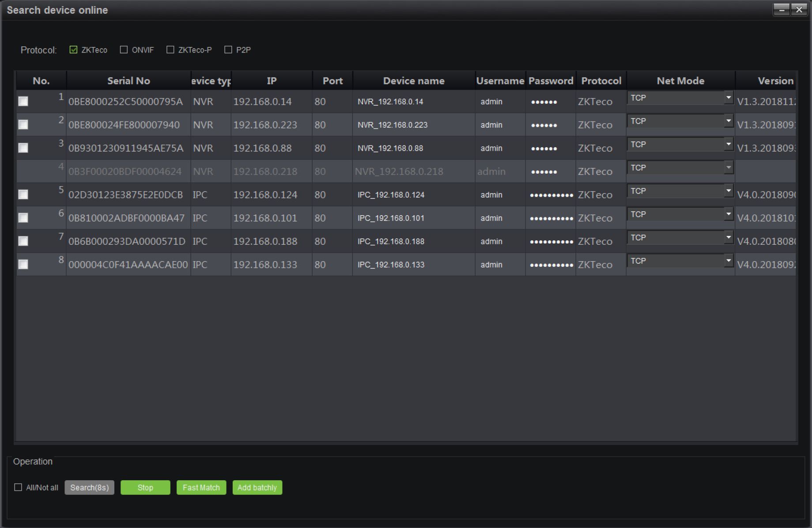Click the IP column header
This screenshot has width=812, height=528.
tap(272, 81)
